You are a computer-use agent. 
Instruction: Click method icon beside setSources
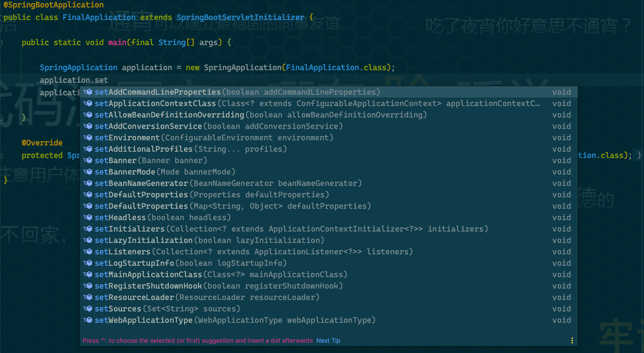coord(88,309)
